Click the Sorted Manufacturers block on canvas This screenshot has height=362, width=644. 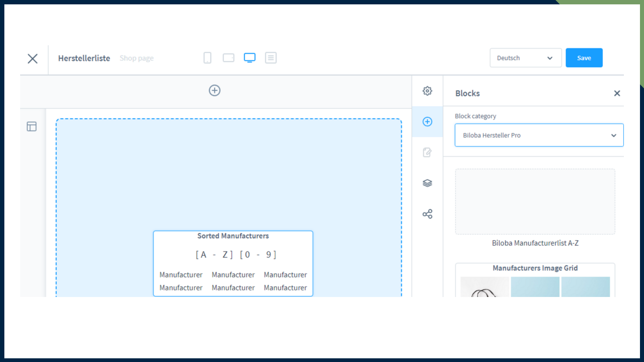click(233, 263)
